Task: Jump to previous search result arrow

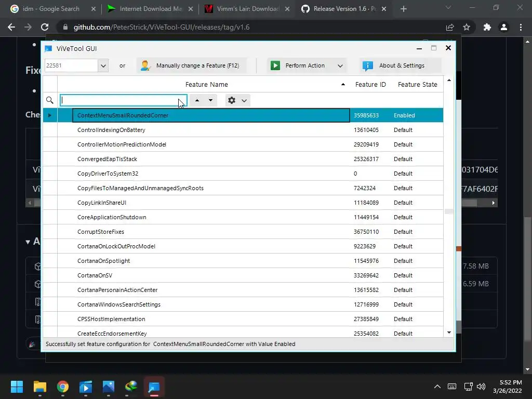Action: click(x=197, y=100)
